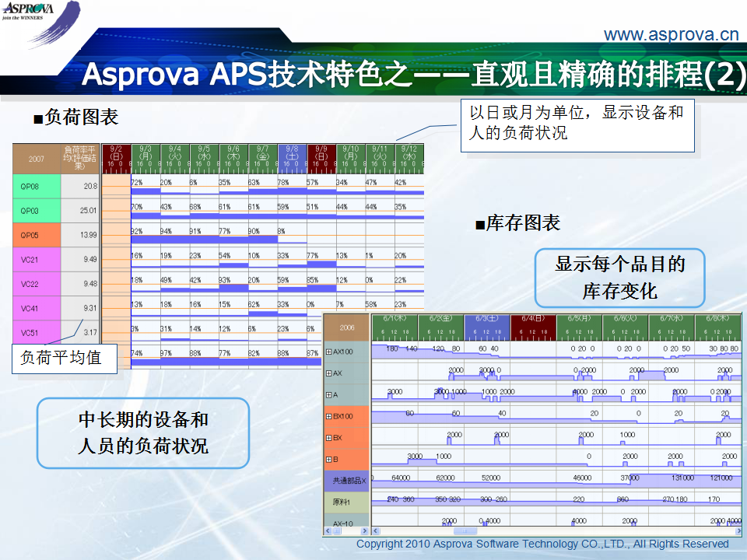Click the 9.31 load average for VC41

click(x=90, y=308)
